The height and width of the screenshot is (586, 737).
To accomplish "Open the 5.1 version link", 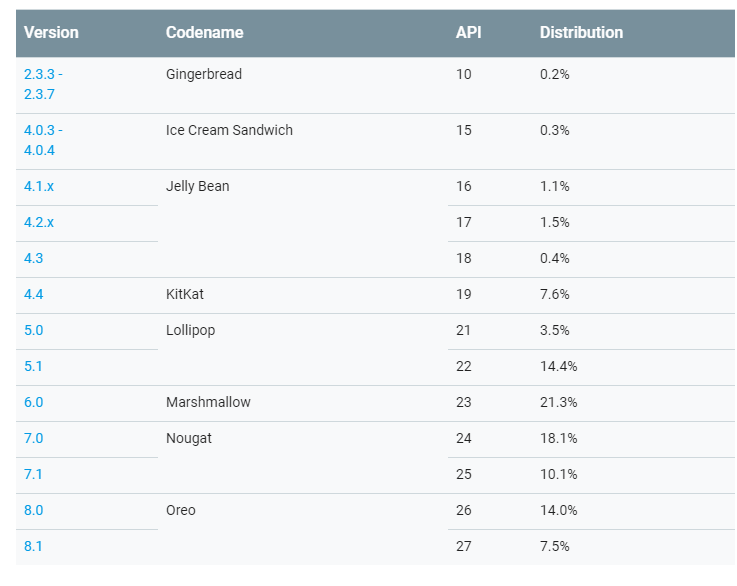I will point(33,366).
